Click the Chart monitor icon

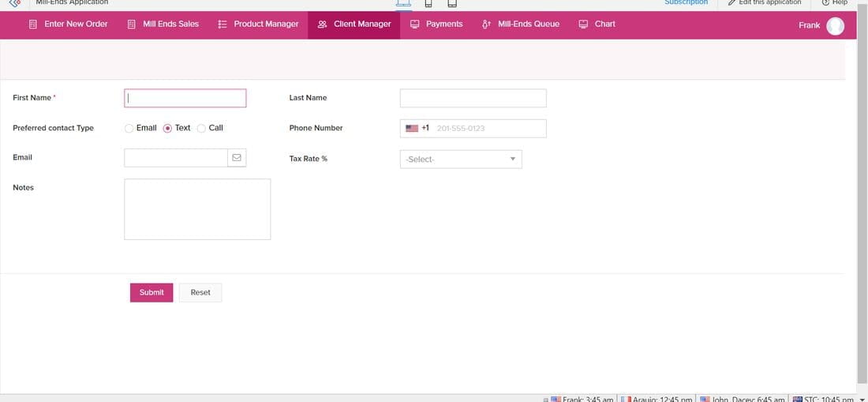click(583, 24)
